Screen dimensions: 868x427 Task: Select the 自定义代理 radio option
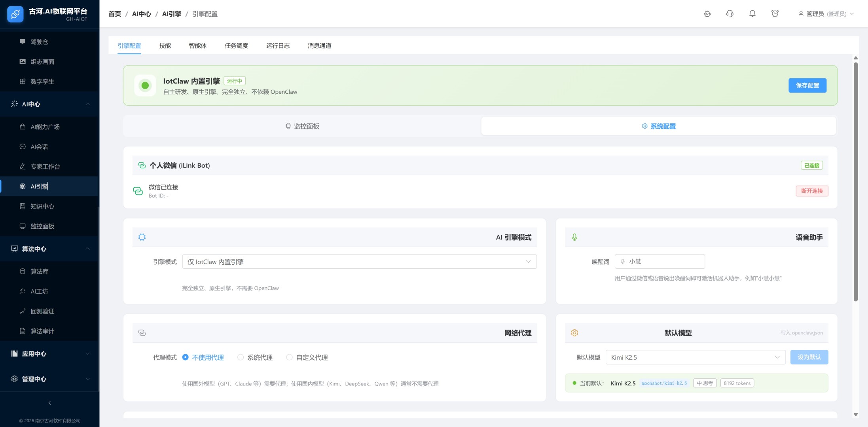tap(289, 357)
